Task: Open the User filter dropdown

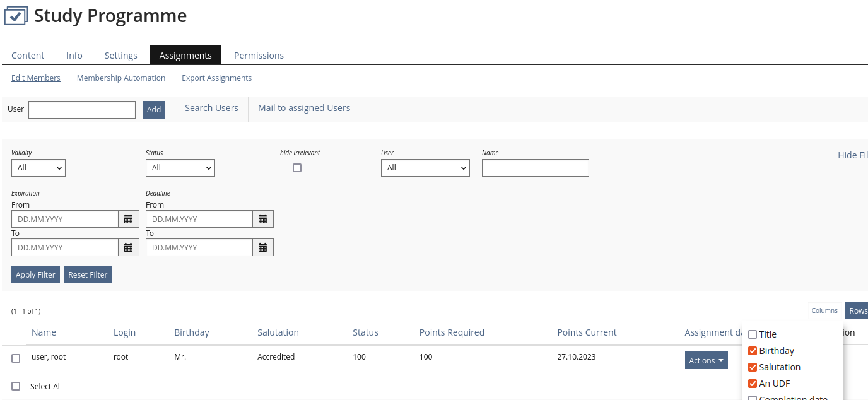Action: click(425, 167)
